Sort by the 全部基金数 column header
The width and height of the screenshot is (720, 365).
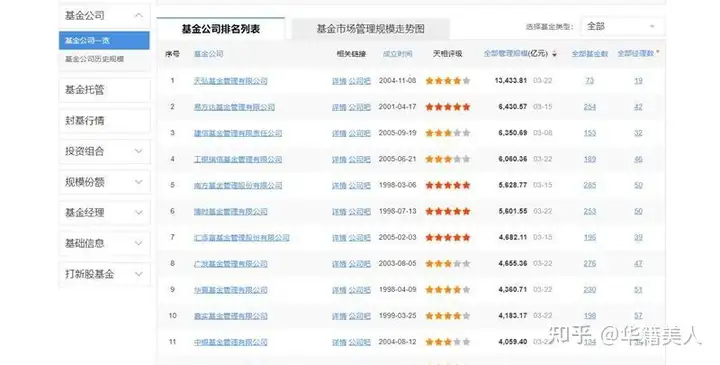590,54
